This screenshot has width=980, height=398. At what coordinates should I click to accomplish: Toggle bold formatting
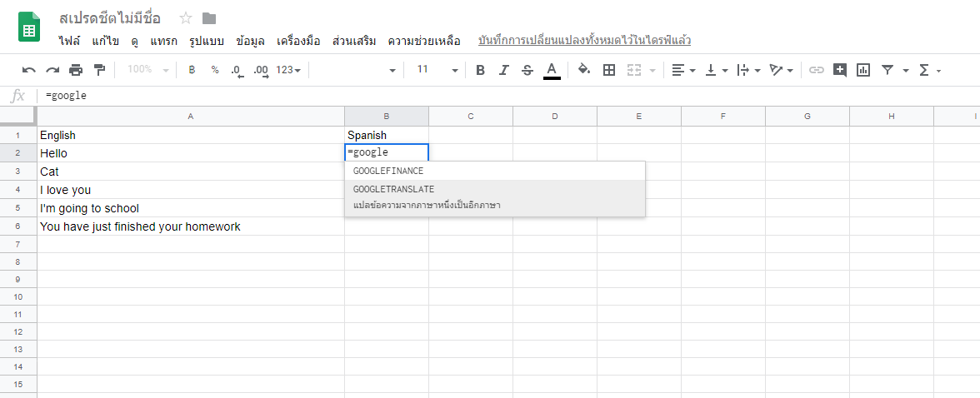pos(480,70)
